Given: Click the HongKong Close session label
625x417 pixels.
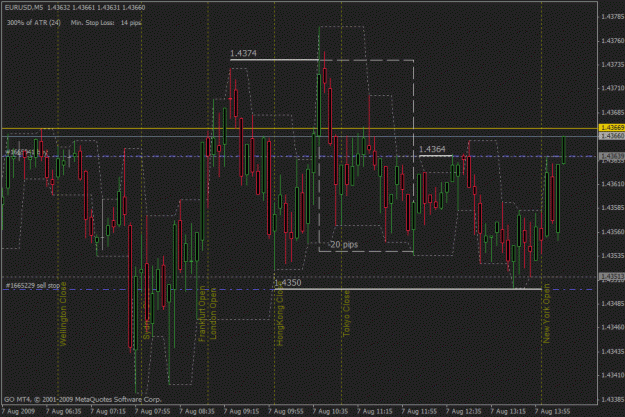Looking at the screenshot, I should (280, 314).
